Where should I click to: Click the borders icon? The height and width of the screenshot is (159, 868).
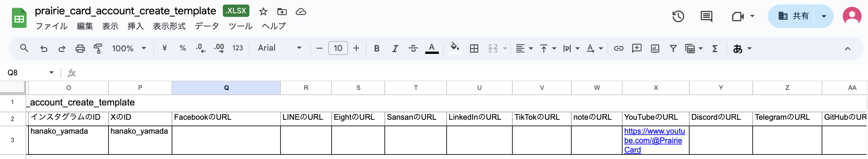[x=474, y=49]
